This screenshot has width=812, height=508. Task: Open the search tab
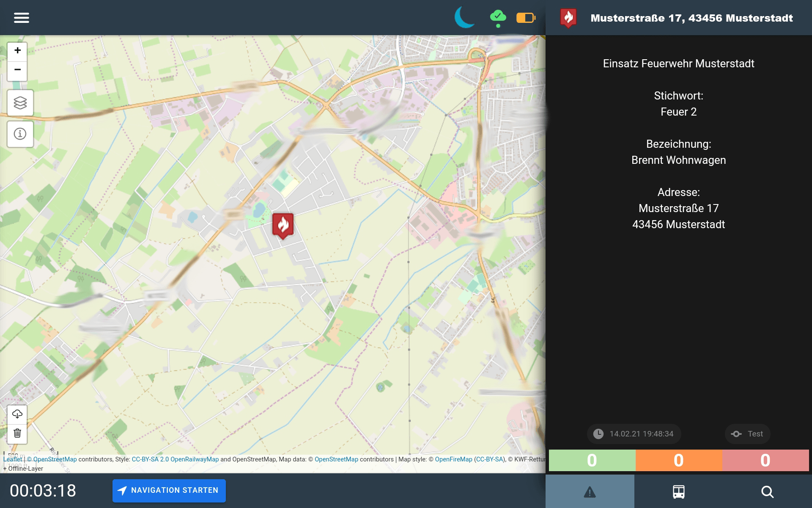(767, 491)
